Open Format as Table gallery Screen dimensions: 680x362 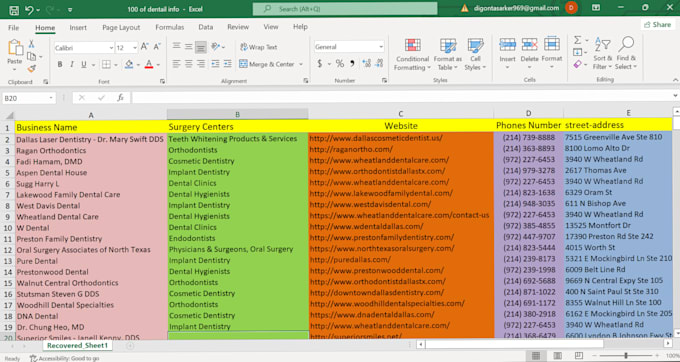[448, 54]
